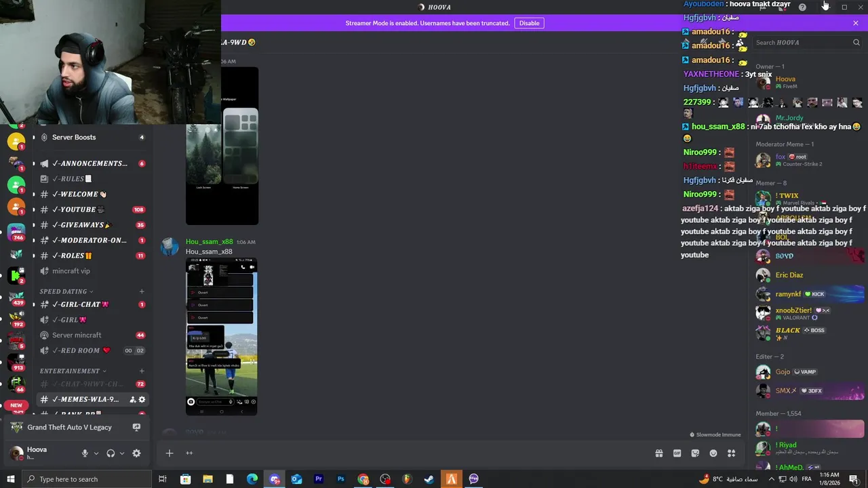Open microphone input options arrow
Image resolution: width=868 pixels, height=488 pixels.
tap(96, 453)
